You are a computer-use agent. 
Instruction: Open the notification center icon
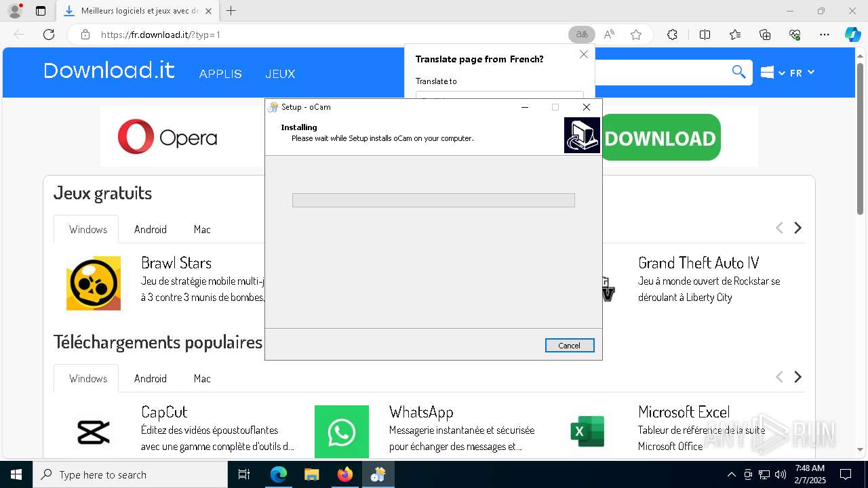tap(846, 474)
